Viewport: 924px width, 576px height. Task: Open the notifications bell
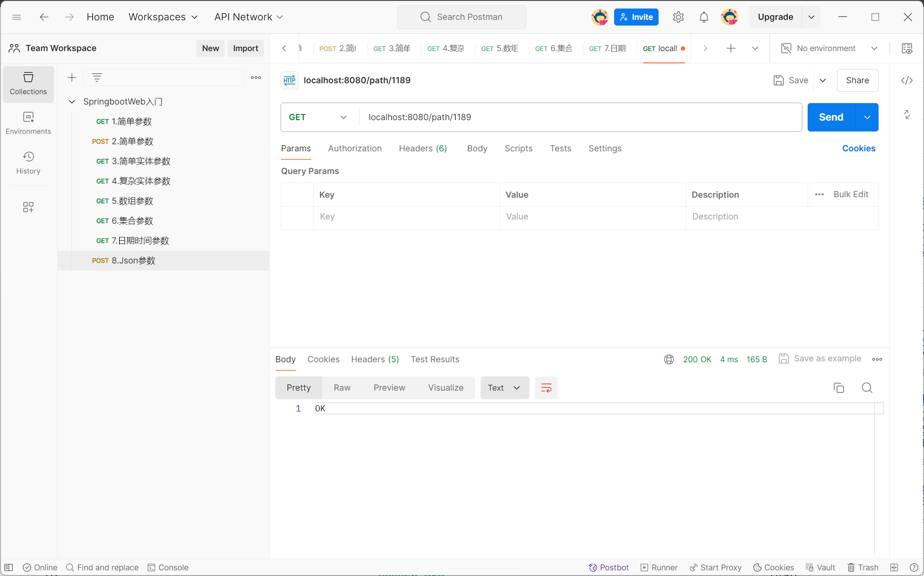(x=704, y=17)
